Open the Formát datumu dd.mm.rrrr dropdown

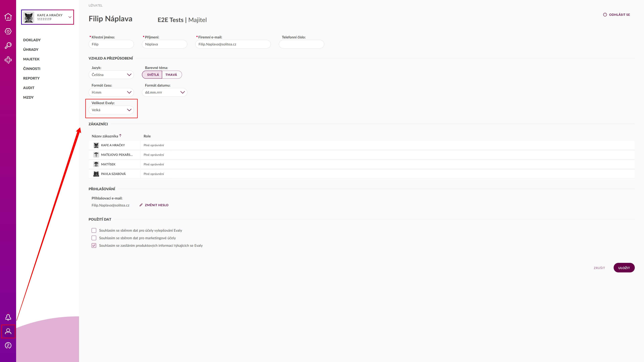(164, 92)
